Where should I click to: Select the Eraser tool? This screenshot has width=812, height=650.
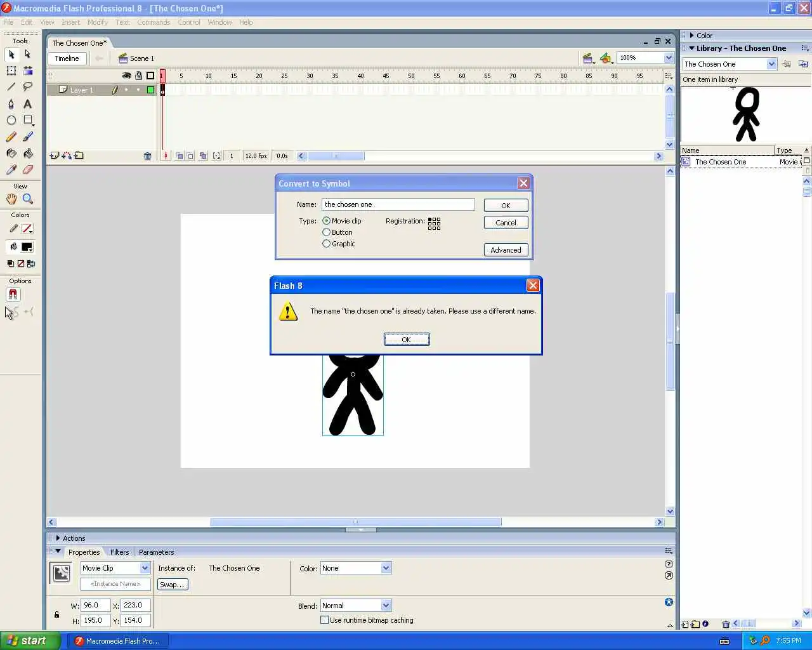click(x=27, y=169)
